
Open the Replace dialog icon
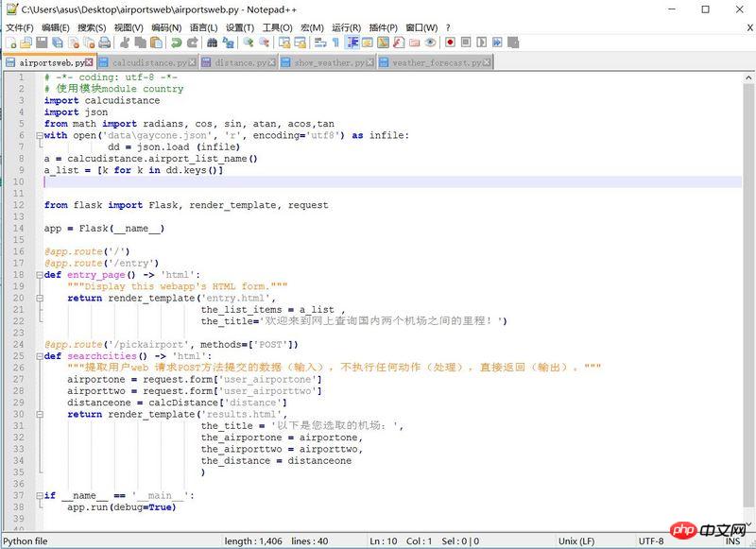pyautogui.click(x=228, y=43)
